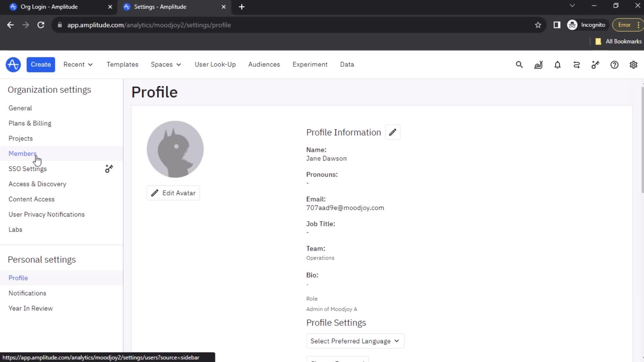Open Members settings
The image size is (644, 362).
pyautogui.click(x=62, y=154)
